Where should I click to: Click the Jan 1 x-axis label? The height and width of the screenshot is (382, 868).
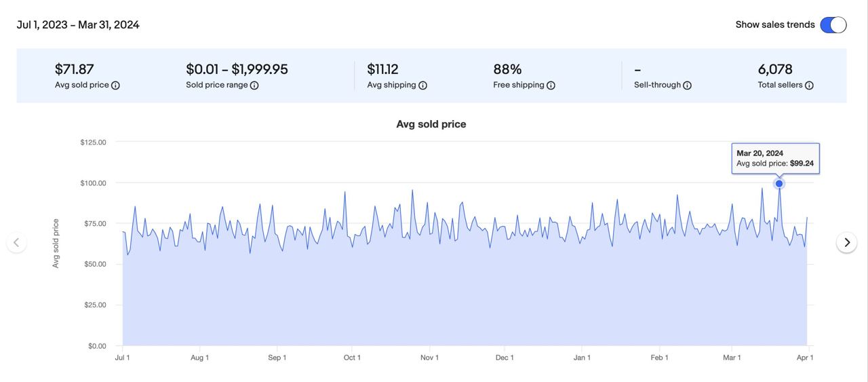pos(582,358)
